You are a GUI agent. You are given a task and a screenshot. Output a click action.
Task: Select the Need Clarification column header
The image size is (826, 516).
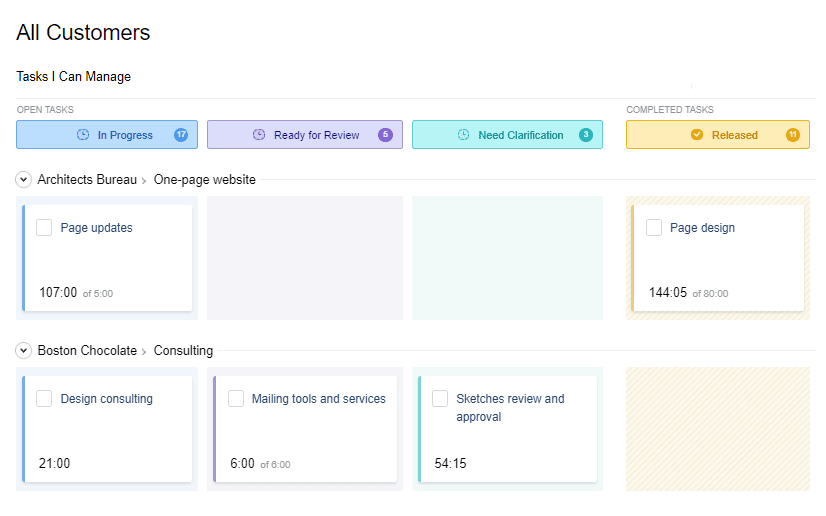pyautogui.click(x=507, y=135)
